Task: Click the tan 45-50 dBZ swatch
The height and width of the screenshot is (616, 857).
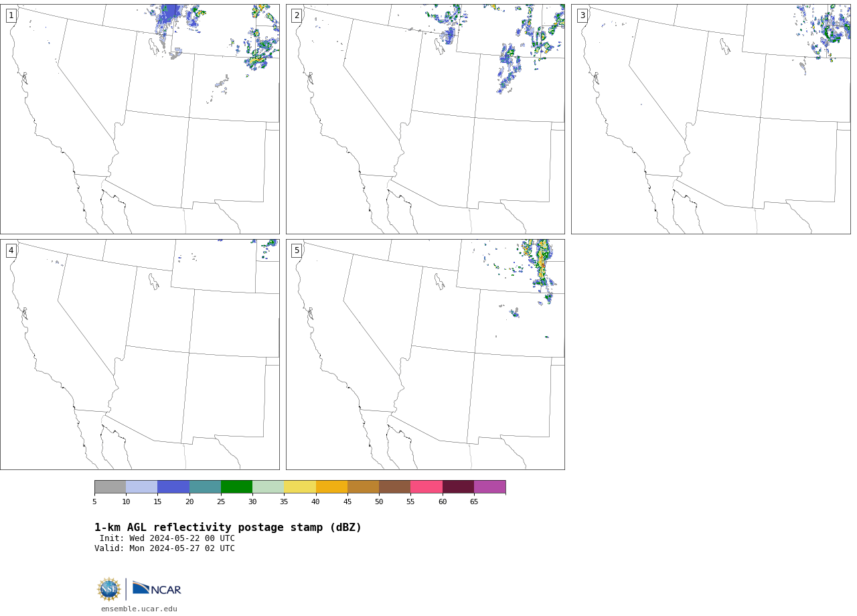Action: click(363, 487)
